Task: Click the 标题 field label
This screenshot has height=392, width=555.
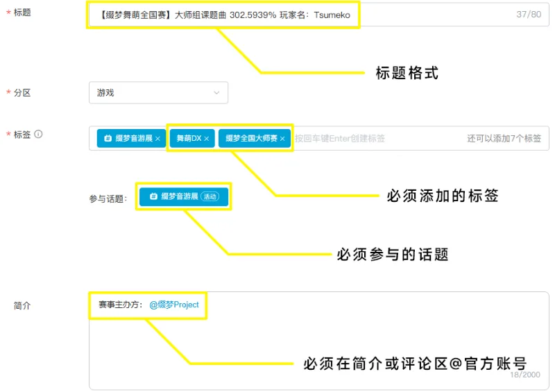Action: click(x=22, y=12)
